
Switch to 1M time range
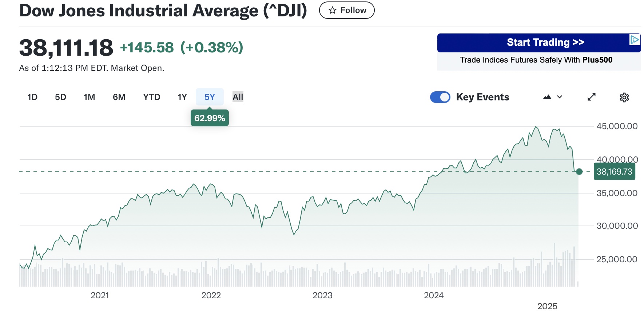point(89,97)
